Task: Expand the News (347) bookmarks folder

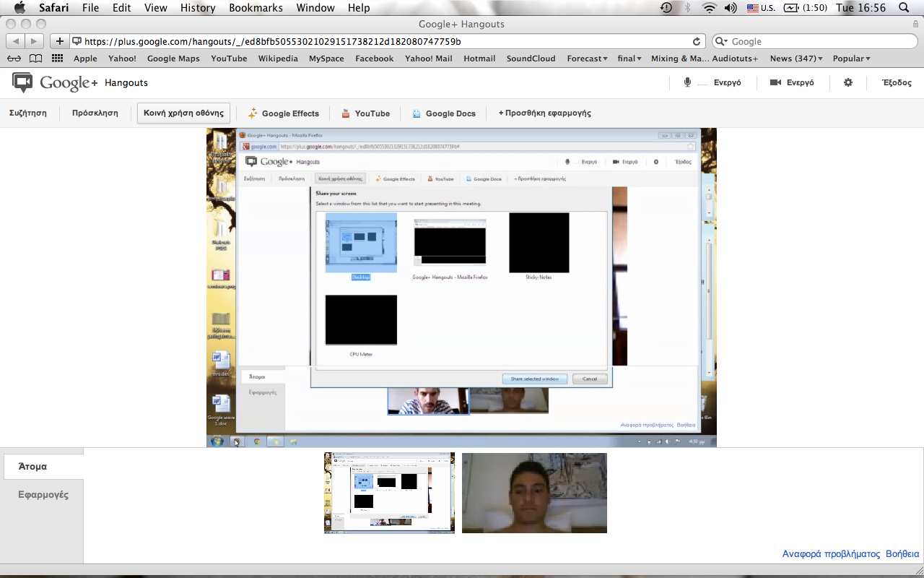Action: tap(796, 59)
